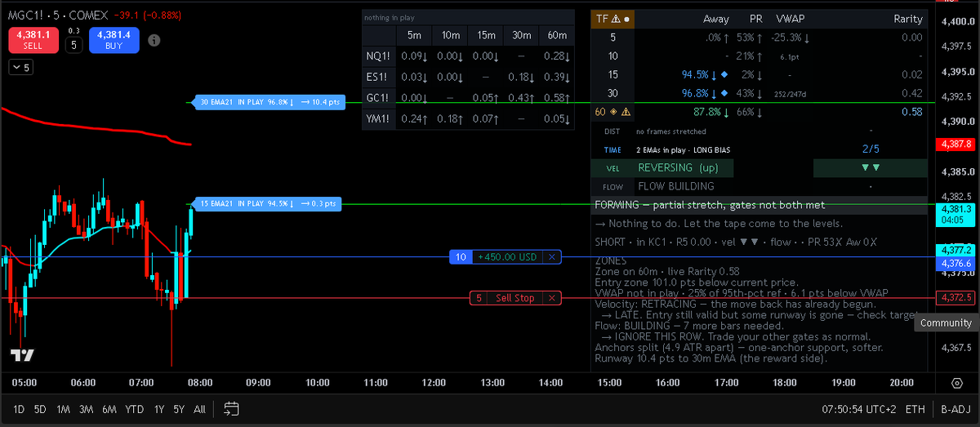This screenshot has width=980, height=427.
Task: Open chart scale settings gear icon
Action: pyautogui.click(x=957, y=383)
